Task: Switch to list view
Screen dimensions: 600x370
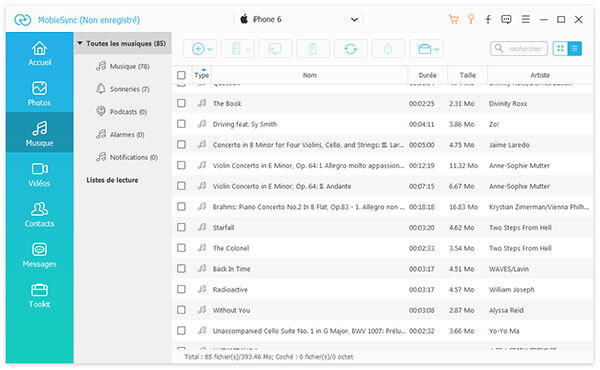Action: click(574, 48)
